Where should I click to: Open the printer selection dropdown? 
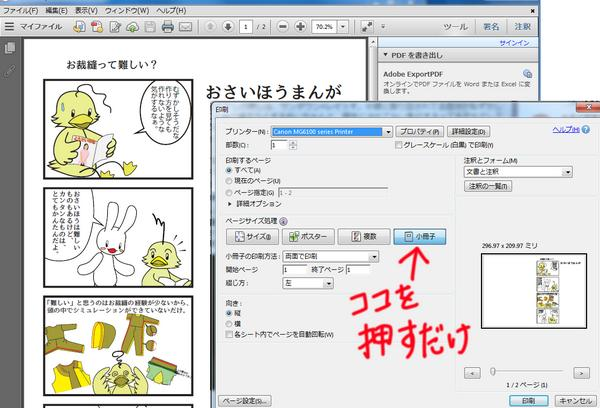click(x=388, y=132)
